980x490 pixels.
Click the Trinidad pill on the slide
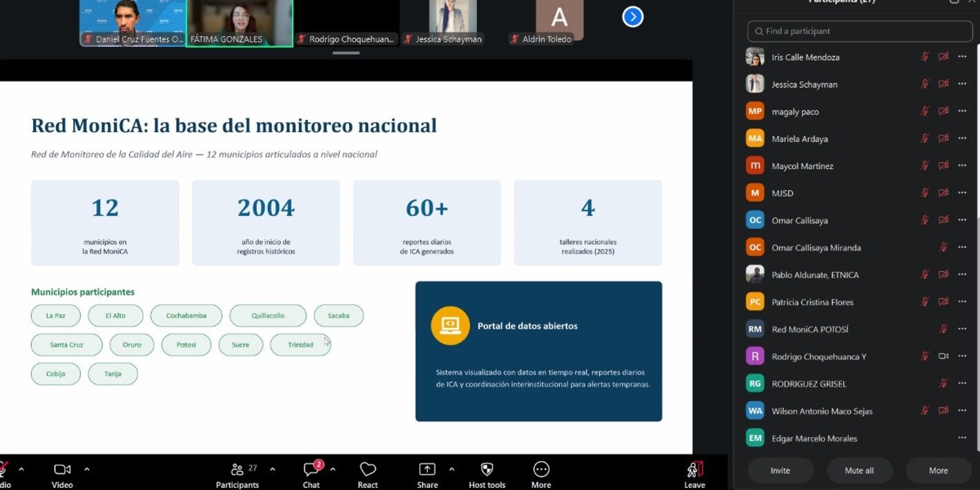pyautogui.click(x=300, y=344)
